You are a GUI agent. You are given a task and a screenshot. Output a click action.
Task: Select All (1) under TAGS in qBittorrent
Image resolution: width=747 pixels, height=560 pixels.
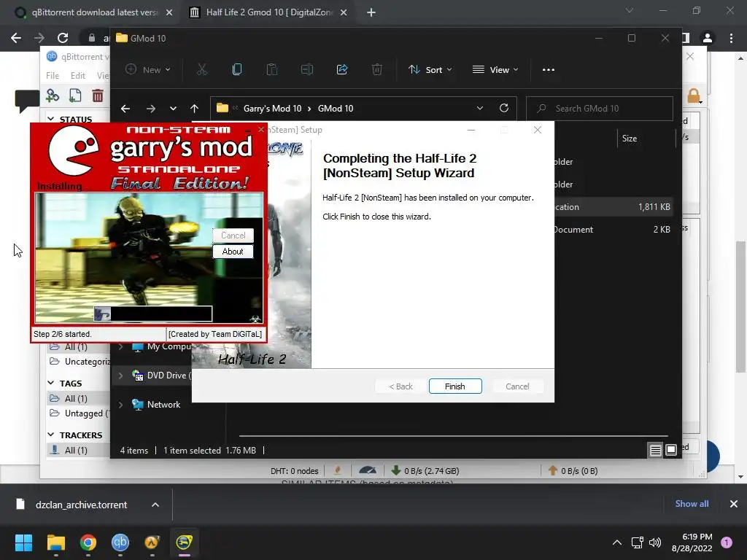(x=76, y=399)
